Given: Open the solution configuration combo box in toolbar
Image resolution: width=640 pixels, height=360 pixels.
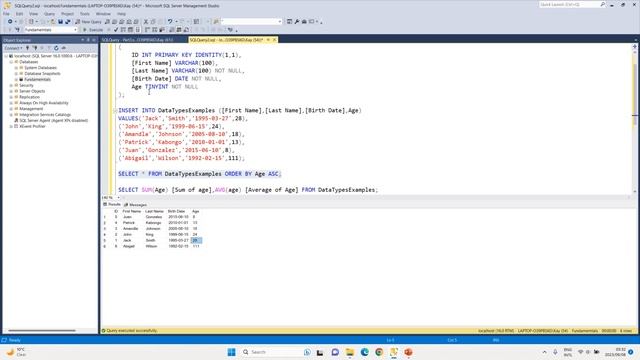Looking at the screenshot, I should coord(251,22).
